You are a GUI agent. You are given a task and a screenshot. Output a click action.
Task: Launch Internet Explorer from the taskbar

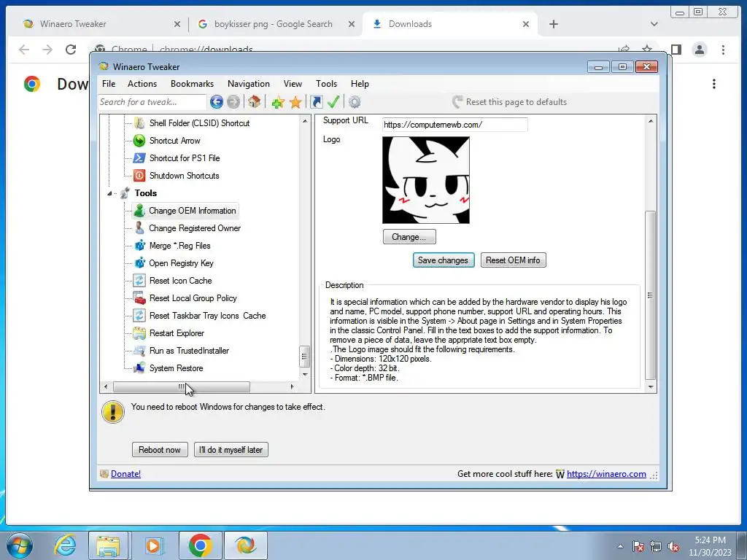pos(65,545)
